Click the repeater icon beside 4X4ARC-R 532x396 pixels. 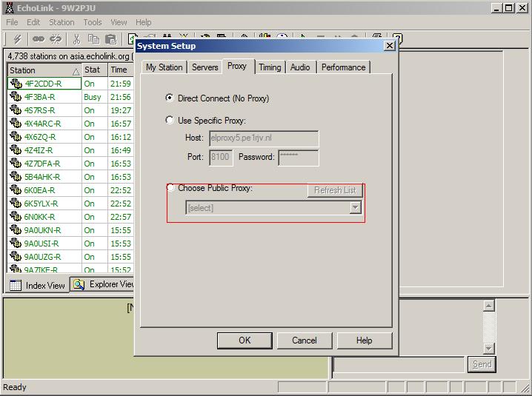tap(16, 123)
